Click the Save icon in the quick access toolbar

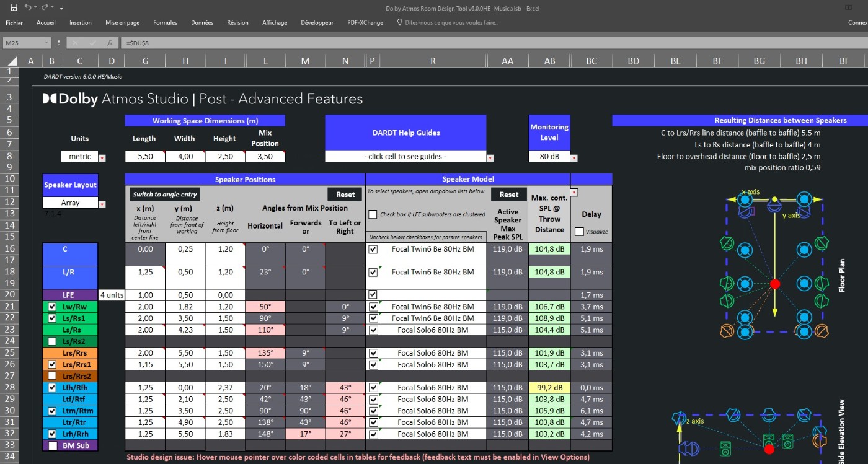coord(14,7)
